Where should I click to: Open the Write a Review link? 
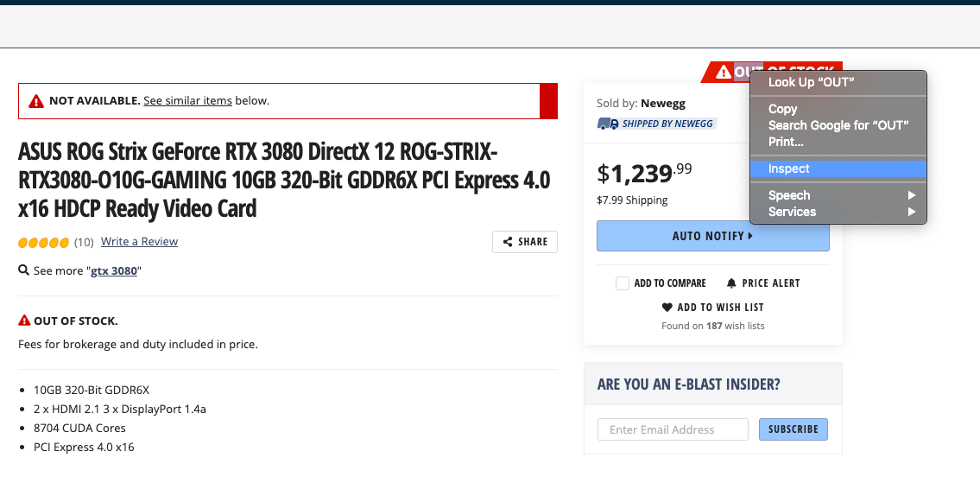[x=139, y=242]
